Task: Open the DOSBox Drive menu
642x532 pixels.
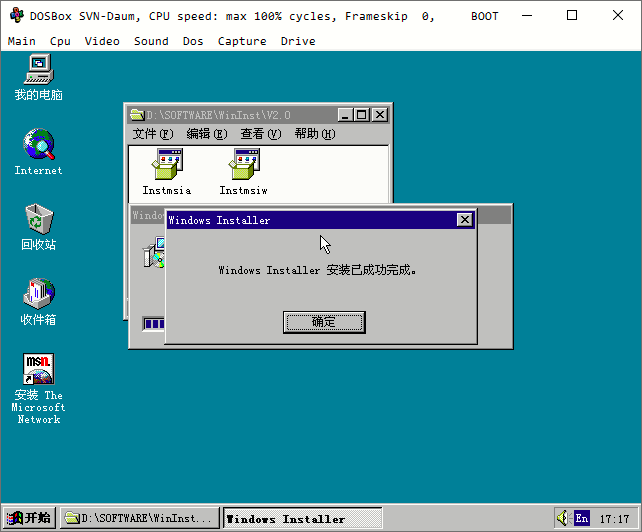Action: [298, 41]
